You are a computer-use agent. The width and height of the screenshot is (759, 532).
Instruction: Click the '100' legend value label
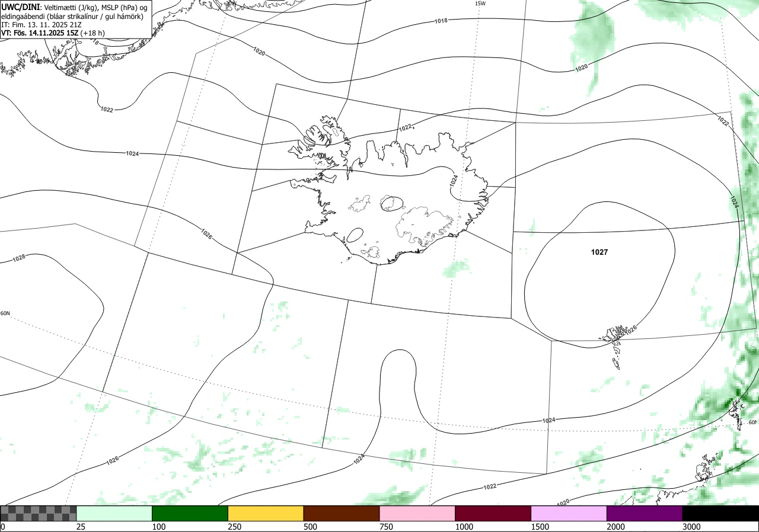(158, 527)
